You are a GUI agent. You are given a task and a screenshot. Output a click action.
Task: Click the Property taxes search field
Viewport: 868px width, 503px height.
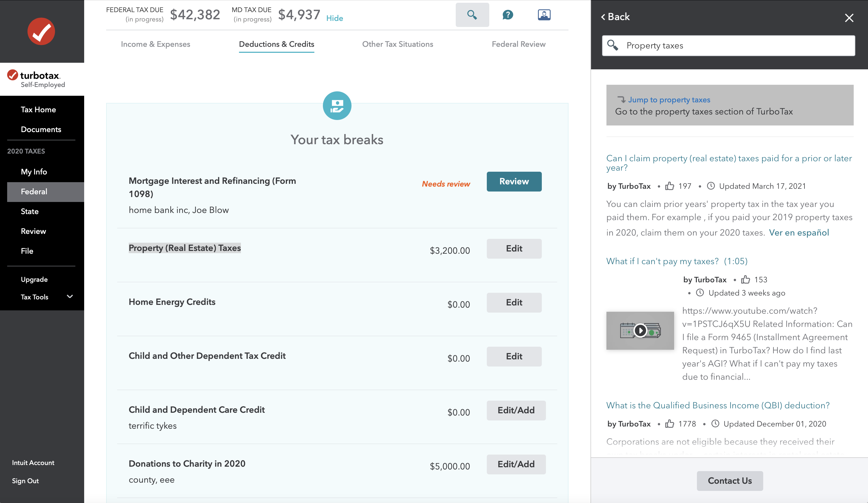(728, 45)
